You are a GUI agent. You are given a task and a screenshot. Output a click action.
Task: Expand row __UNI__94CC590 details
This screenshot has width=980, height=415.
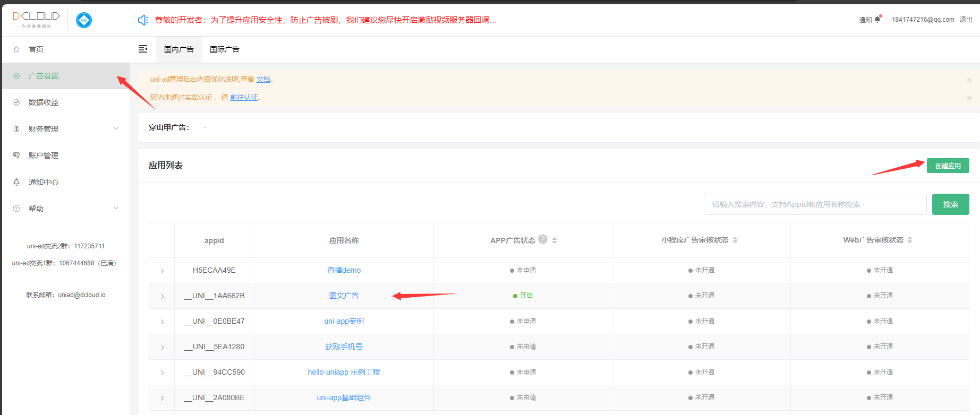coord(162,373)
